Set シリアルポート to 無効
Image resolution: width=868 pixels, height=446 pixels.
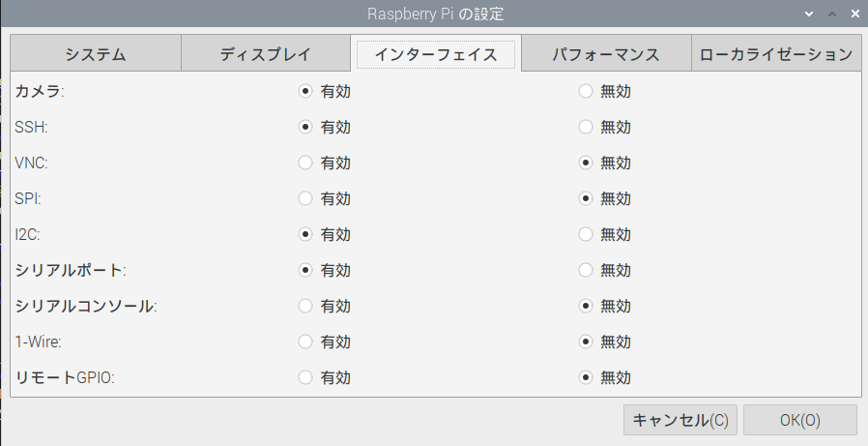click(586, 270)
